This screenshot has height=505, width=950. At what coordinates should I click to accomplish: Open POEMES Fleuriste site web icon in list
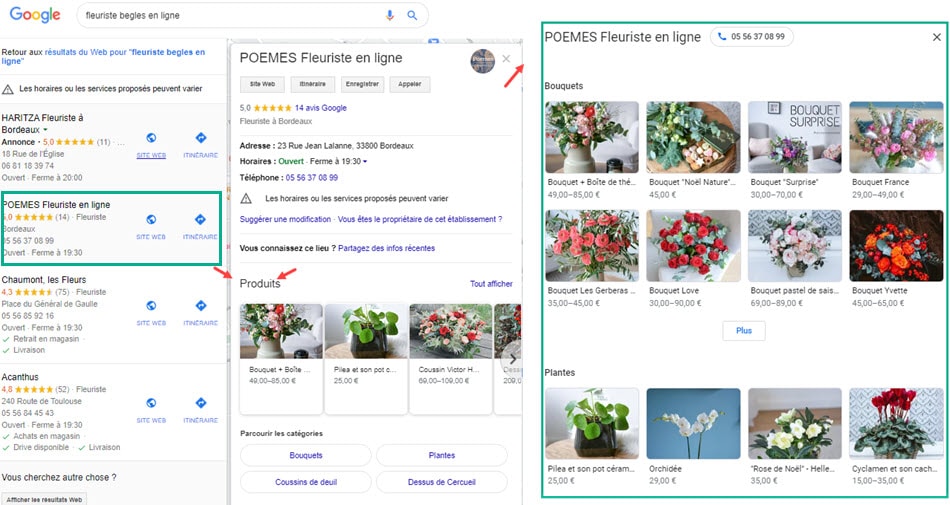(x=151, y=219)
